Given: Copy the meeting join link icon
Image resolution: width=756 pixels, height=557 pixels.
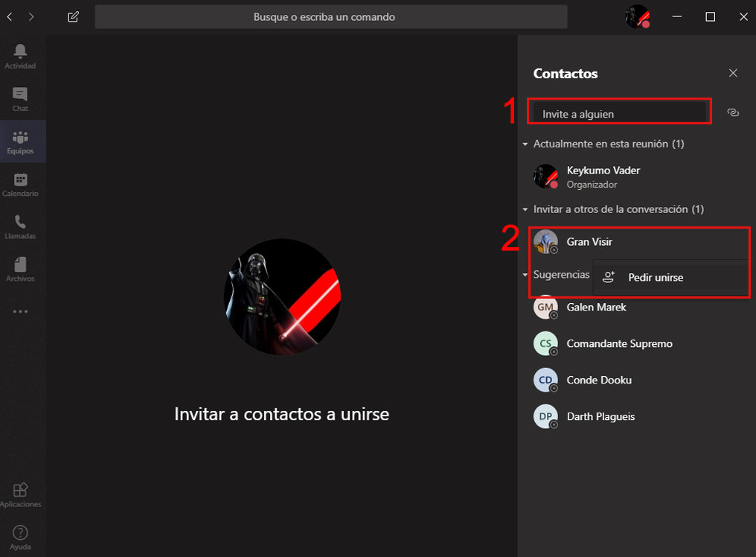Looking at the screenshot, I should pos(733,111).
